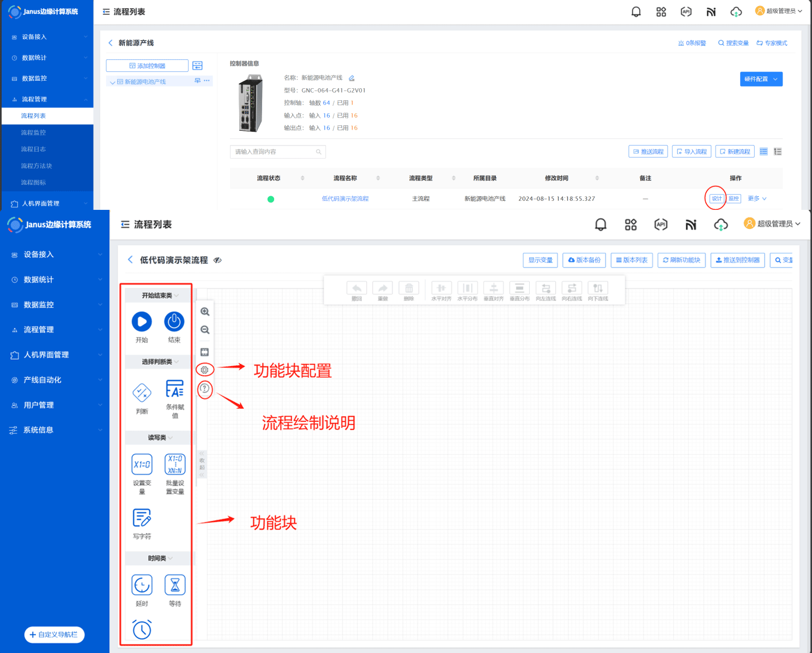The image size is (812, 653).
Task: Click the 请输入查询内容 search field
Action: tap(275, 152)
